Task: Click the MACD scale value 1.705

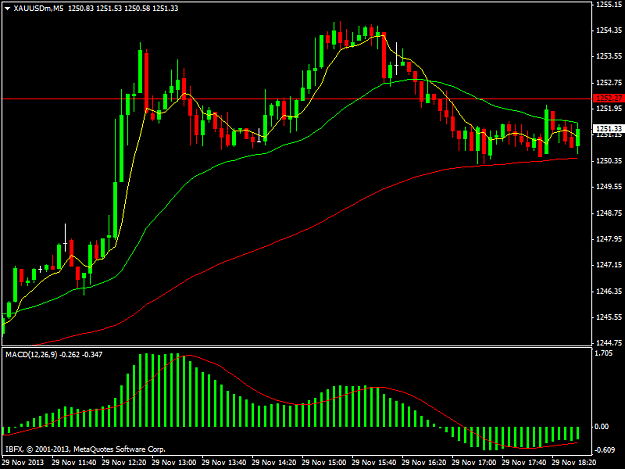Action: [604, 353]
